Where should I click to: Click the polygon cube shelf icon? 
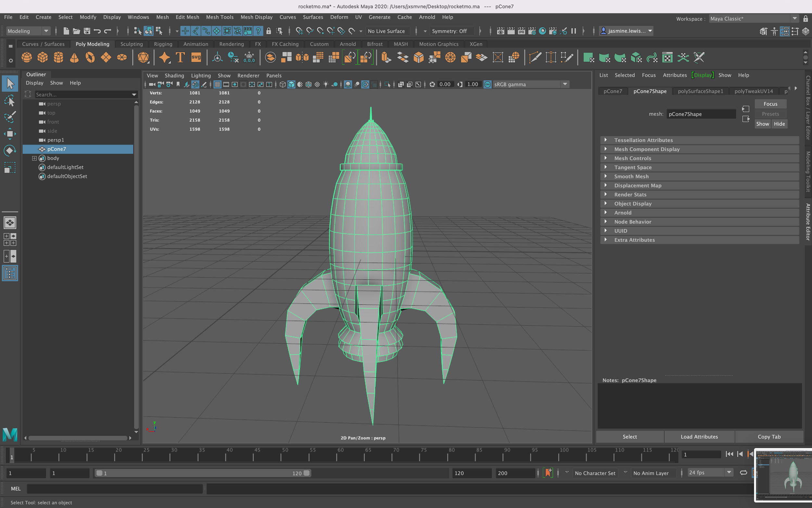pos(43,58)
